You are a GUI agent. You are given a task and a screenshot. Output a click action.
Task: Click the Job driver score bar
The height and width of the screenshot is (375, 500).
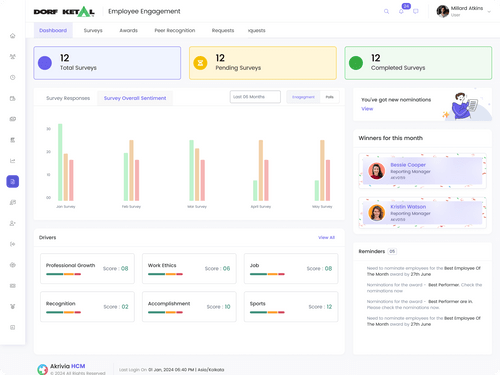267,274
